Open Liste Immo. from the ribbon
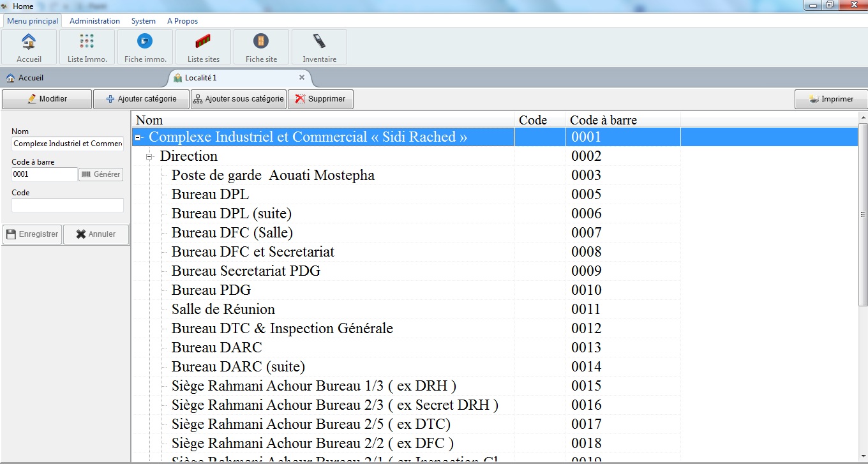This screenshot has width=868, height=464. 87,47
